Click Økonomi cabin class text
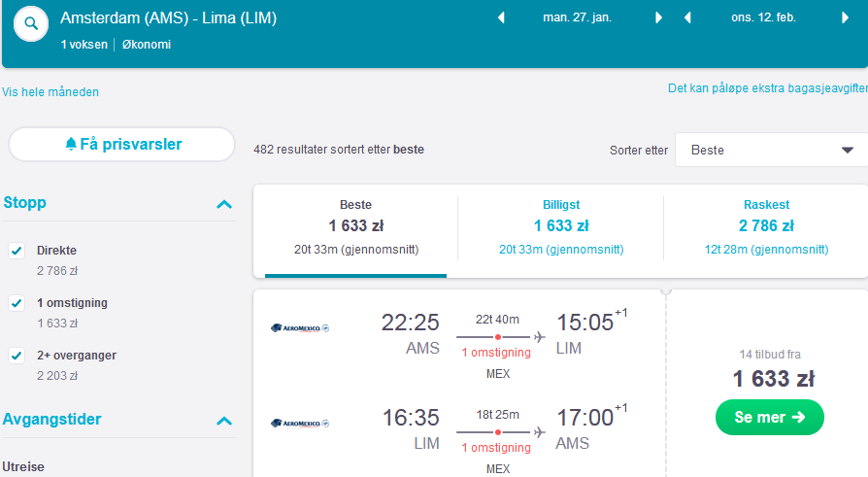The width and height of the screenshot is (868, 477). point(147,45)
